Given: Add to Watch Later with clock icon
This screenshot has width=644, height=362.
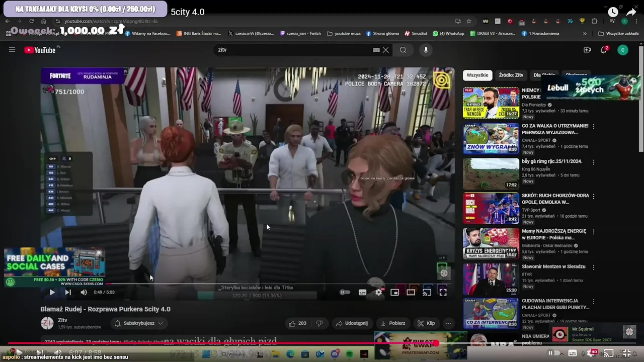Looking at the screenshot, I should [613, 12].
